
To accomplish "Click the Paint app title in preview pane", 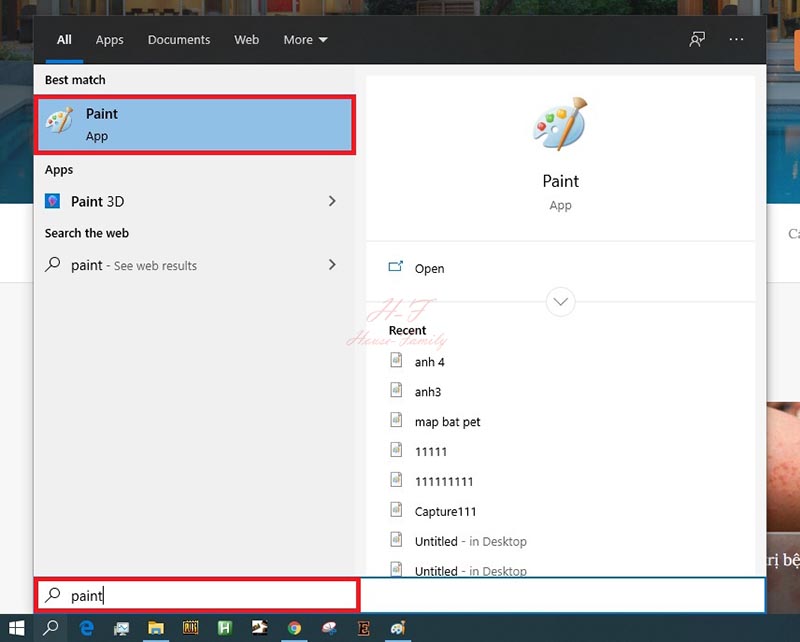I will click(560, 181).
